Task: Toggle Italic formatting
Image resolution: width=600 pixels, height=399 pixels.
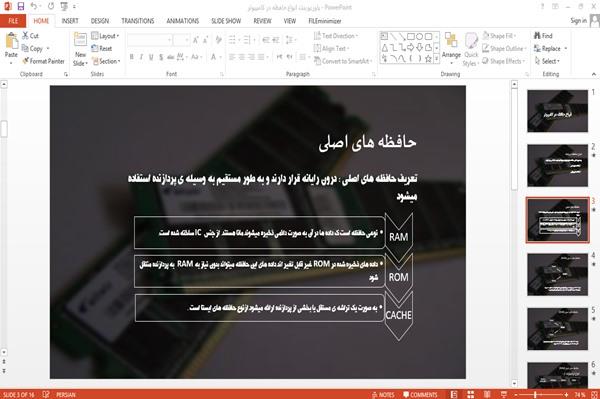Action: [141, 57]
